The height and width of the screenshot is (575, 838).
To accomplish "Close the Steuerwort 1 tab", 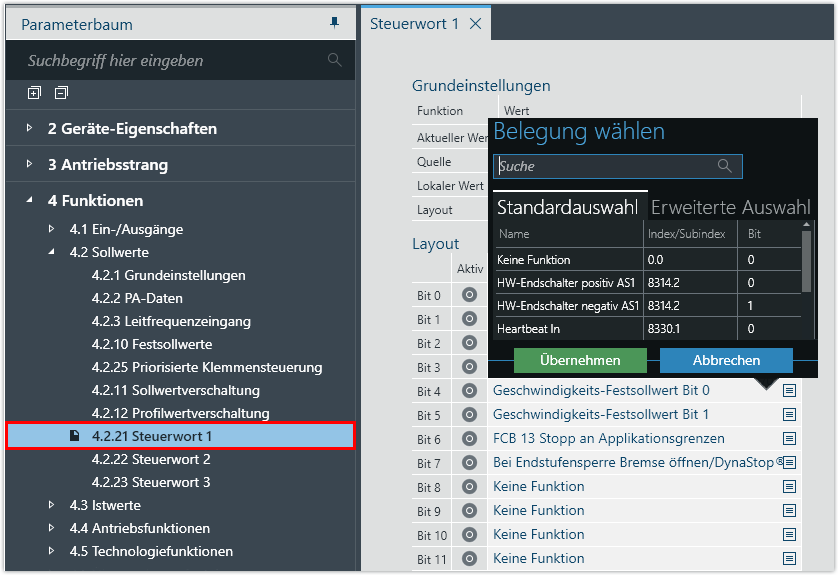I will pos(475,24).
